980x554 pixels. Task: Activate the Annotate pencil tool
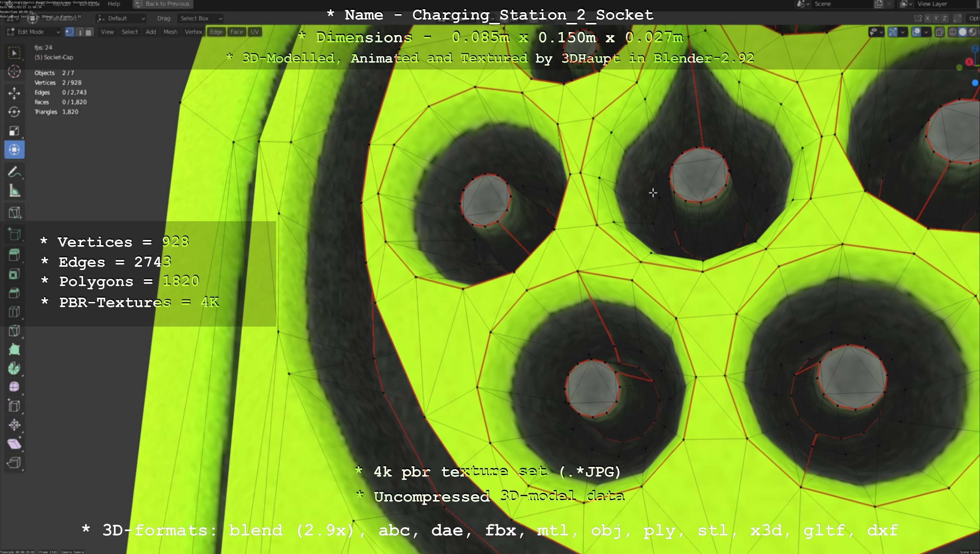[14, 172]
